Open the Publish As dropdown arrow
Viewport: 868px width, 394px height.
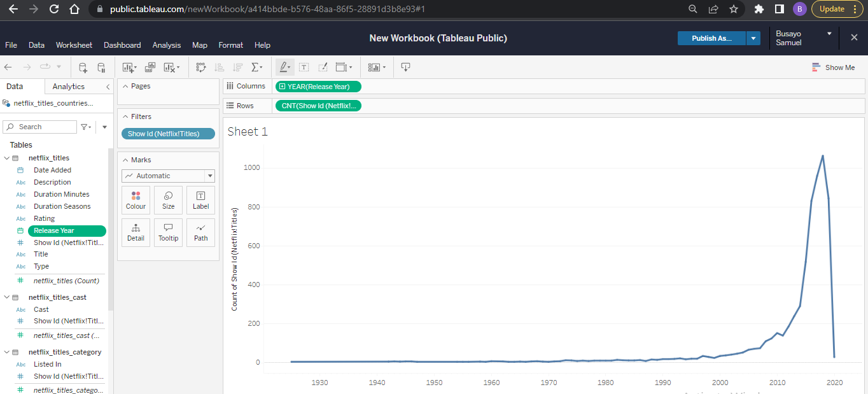click(753, 38)
